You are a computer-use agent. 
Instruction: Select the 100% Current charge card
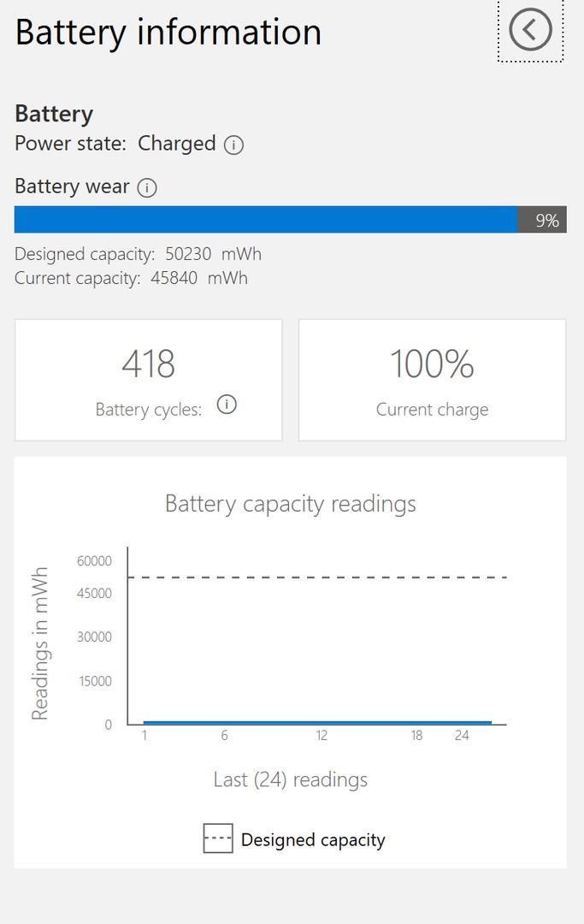(432, 380)
